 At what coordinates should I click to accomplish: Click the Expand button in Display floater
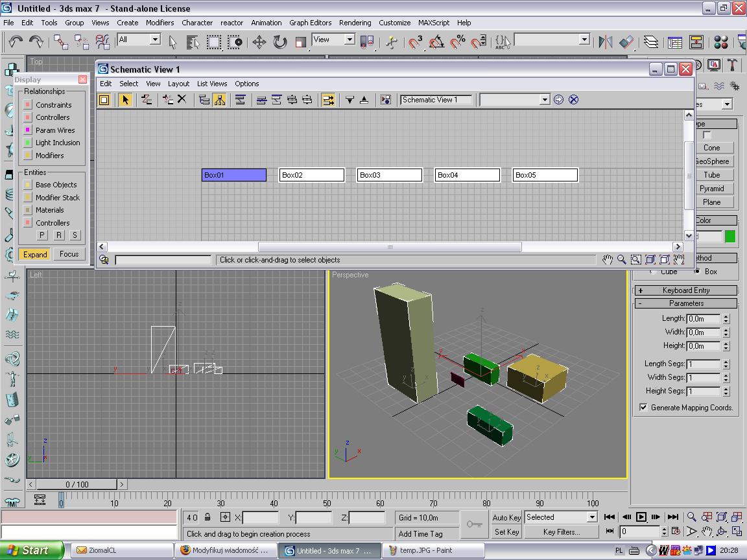click(x=35, y=254)
